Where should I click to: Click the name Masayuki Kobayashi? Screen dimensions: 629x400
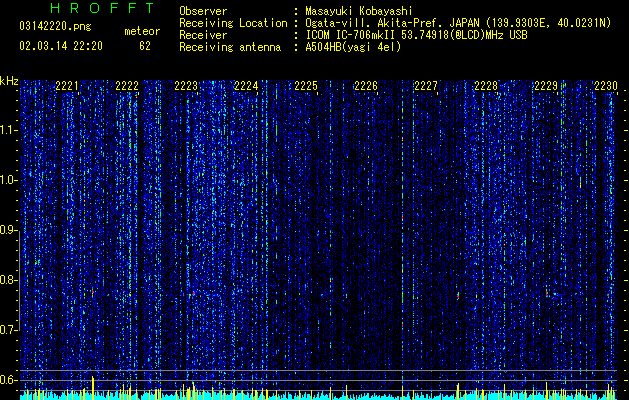[359, 11]
